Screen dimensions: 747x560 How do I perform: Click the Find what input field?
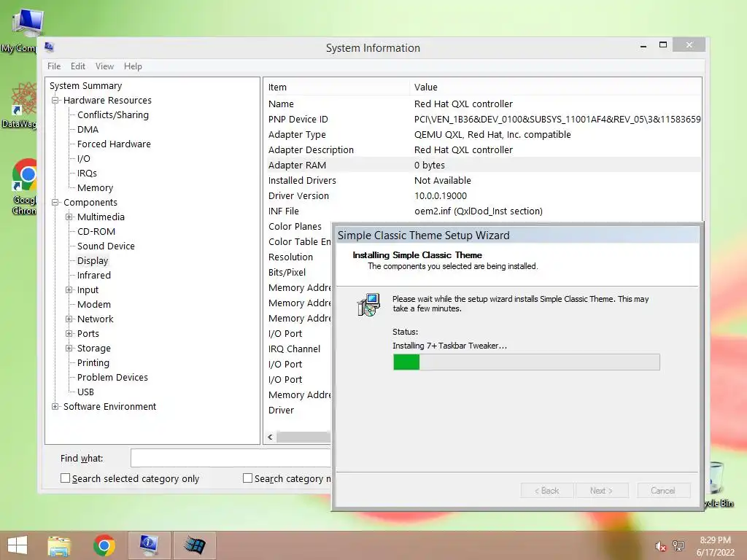click(231, 458)
